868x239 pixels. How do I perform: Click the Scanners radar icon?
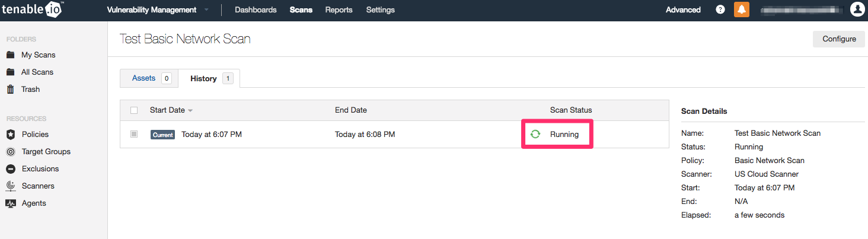coord(10,186)
